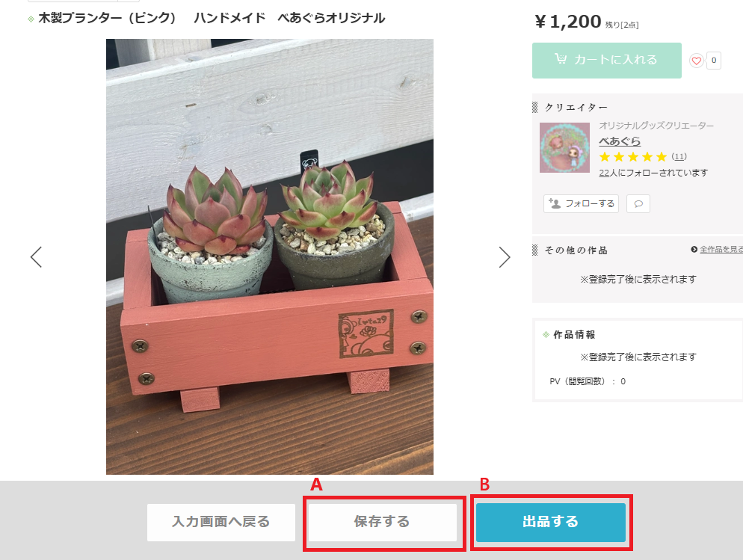Show the next product image
Image resolution: width=743 pixels, height=560 pixels.
[505, 257]
